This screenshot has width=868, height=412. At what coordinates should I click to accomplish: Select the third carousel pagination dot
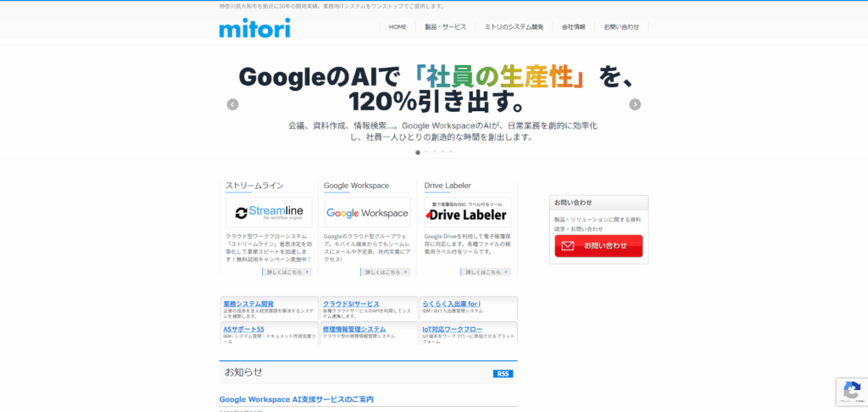434,153
